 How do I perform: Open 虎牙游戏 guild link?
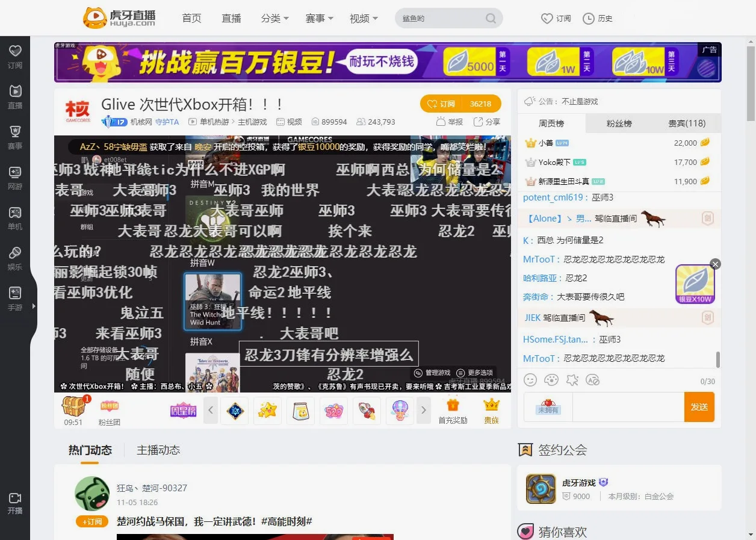578,482
